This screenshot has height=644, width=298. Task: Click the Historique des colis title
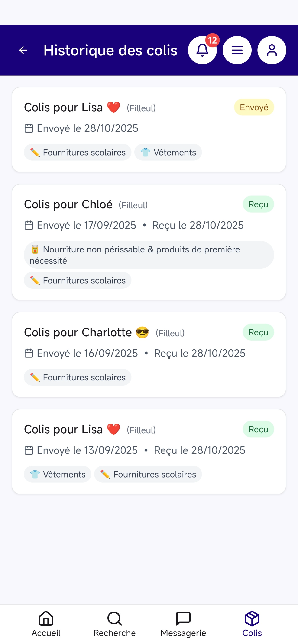point(110,50)
